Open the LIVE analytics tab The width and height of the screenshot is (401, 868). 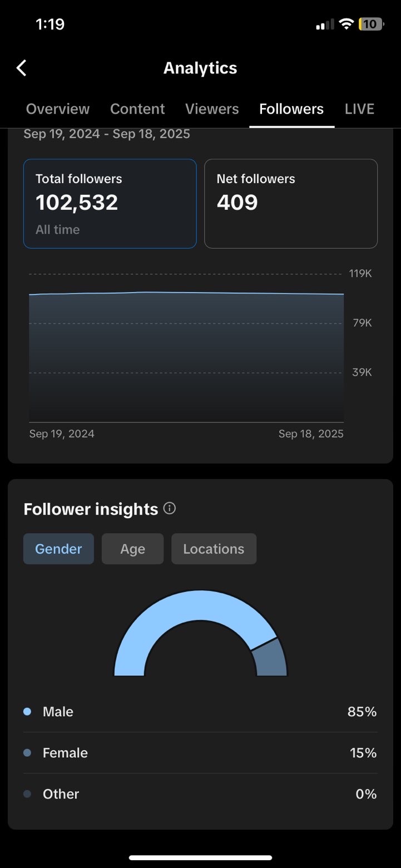359,109
